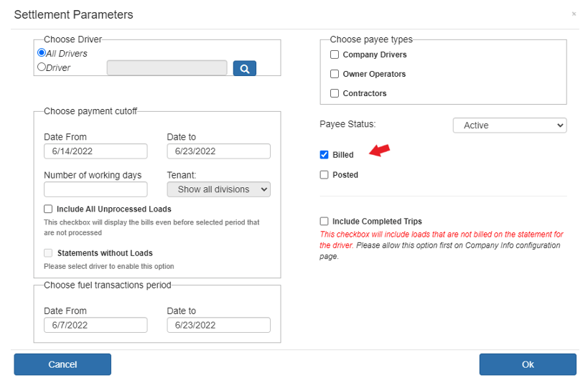This screenshot has height=388, width=588.
Task: Check the Posted checkbox
Action: 324,175
